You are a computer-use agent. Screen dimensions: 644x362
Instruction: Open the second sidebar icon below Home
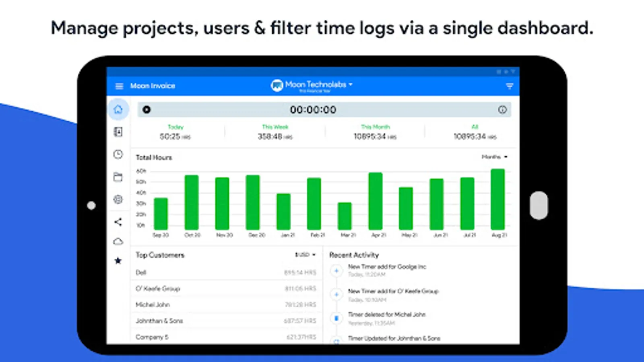118,132
